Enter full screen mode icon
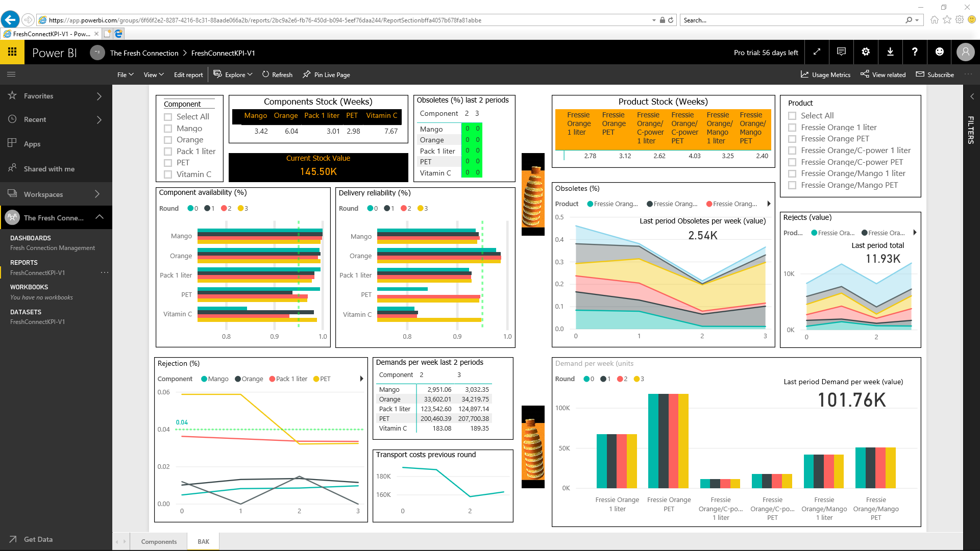 click(x=817, y=52)
